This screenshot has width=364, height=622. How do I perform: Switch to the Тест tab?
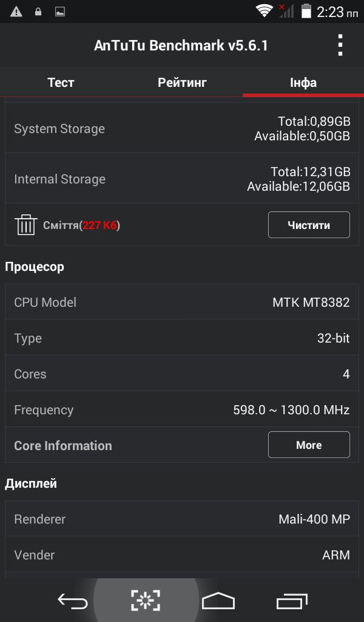click(x=61, y=83)
